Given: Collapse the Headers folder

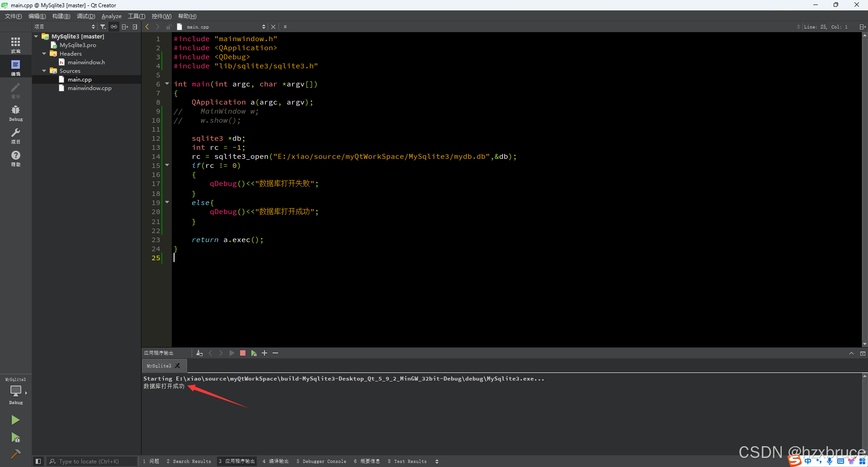Looking at the screenshot, I should [44, 53].
